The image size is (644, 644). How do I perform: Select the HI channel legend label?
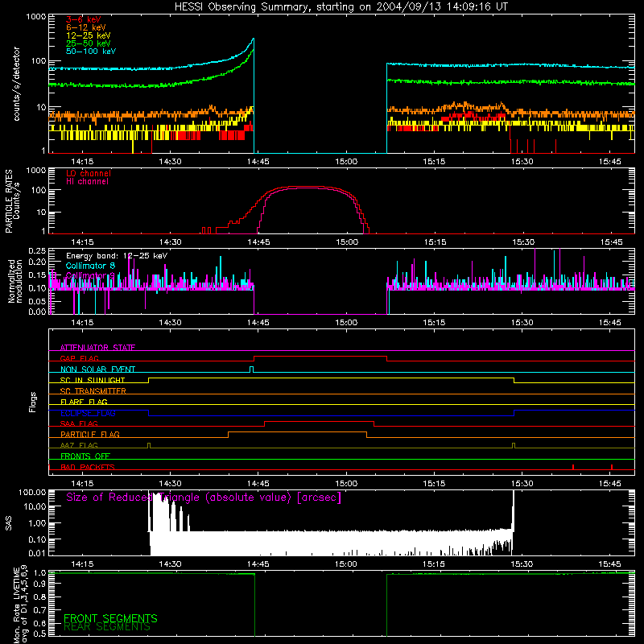point(88,182)
